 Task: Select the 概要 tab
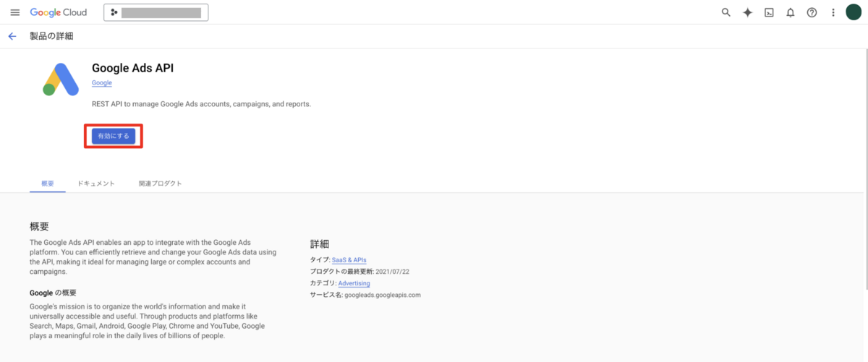[x=48, y=184]
